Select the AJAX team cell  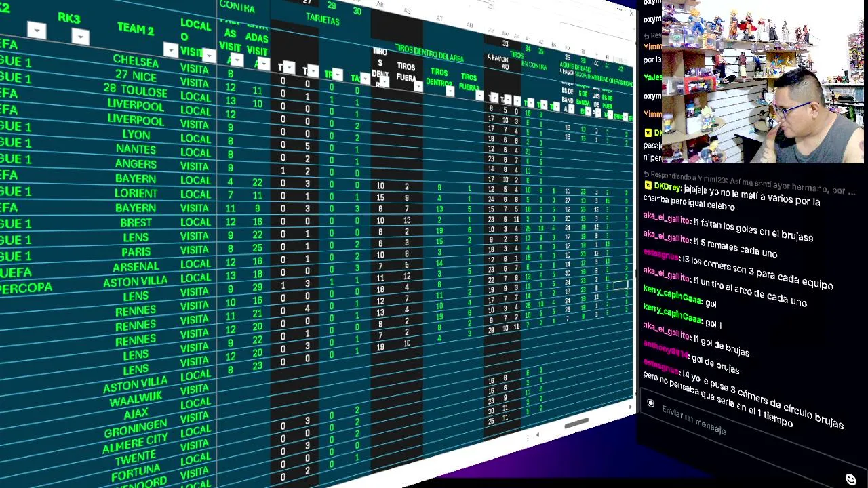136,414
